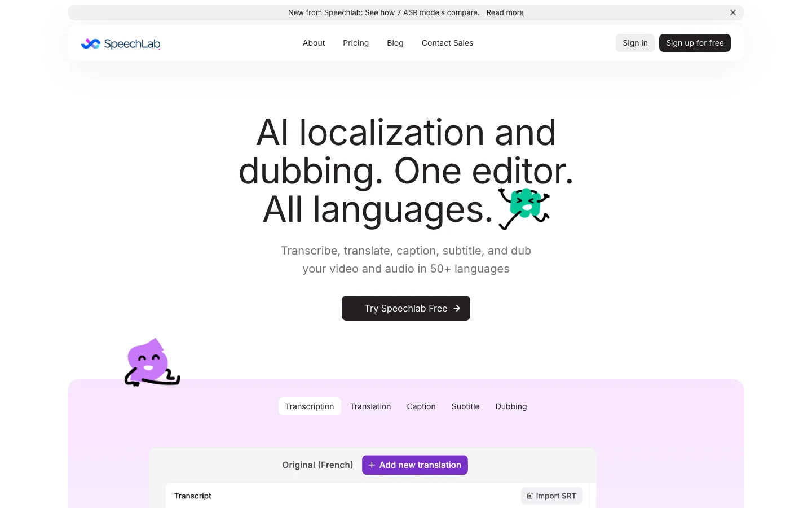Click the Transcript heading
This screenshot has width=812, height=508.
(193, 496)
